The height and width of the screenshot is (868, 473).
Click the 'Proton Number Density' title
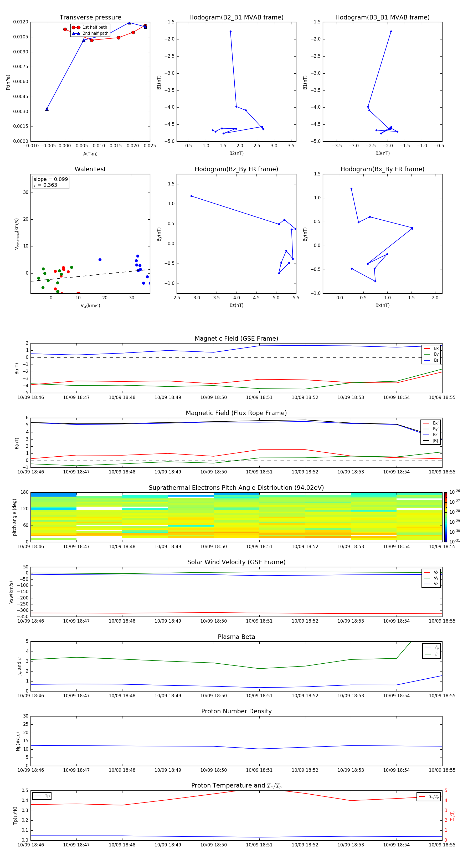pyautogui.click(x=236, y=711)
